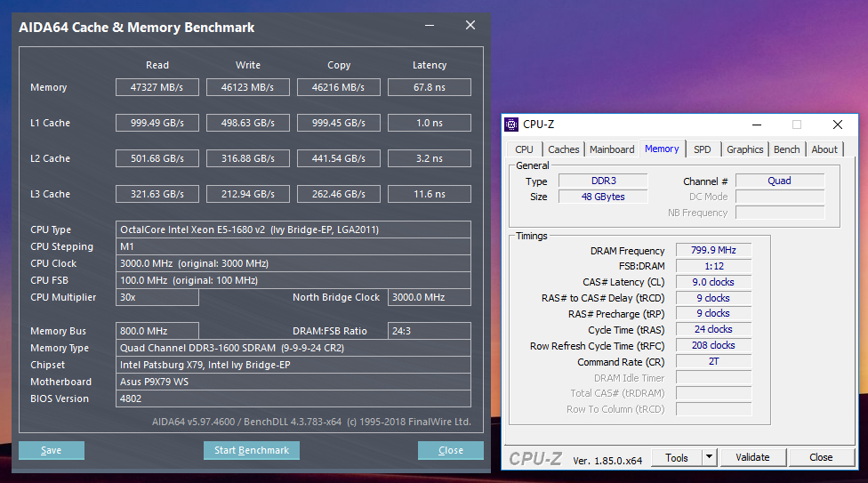
Task: Click the Size value 48 GBytes in CPU-Z
Action: (x=603, y=197)
